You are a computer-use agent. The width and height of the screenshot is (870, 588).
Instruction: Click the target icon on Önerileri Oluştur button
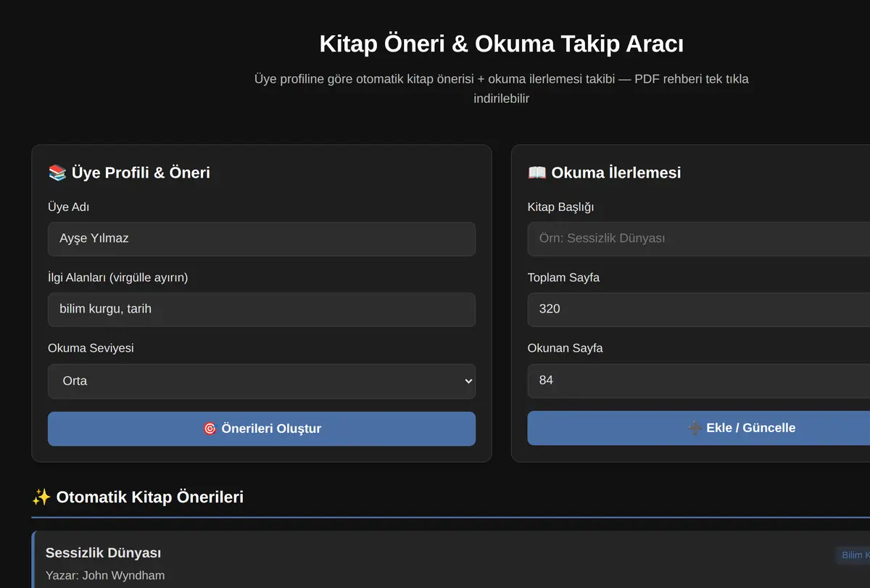(x=210, y=428)
